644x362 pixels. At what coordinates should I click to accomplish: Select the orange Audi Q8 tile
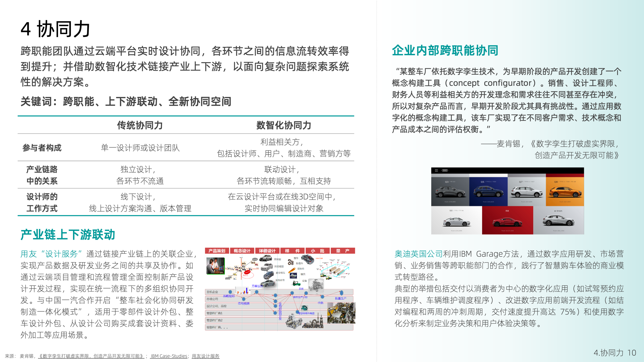565,191
